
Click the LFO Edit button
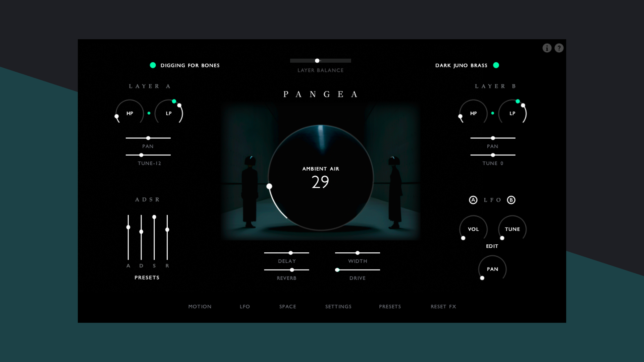(x=492, y=246)
